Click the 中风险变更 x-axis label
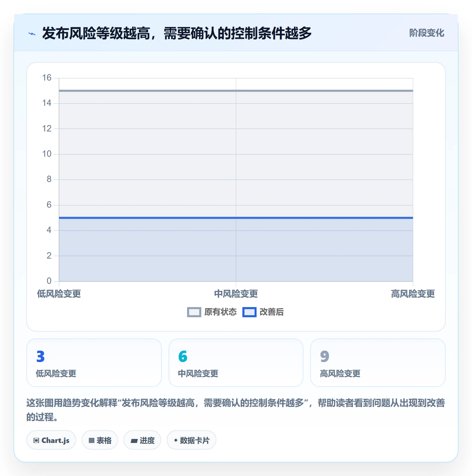Viewport: 472px width, 476px height. pyautogui.click(x=236, y=294)
